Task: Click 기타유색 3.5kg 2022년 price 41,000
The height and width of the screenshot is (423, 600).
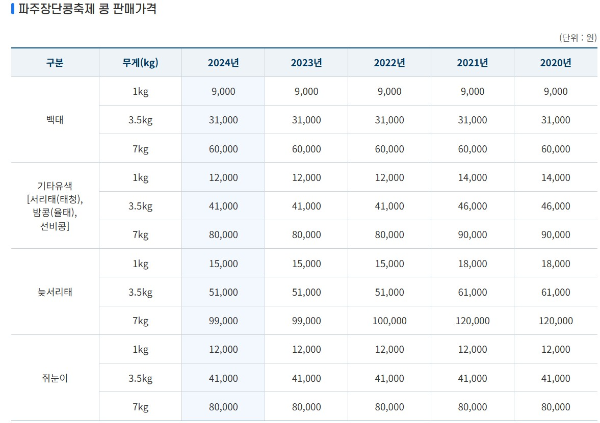Action: click(389, 206)
